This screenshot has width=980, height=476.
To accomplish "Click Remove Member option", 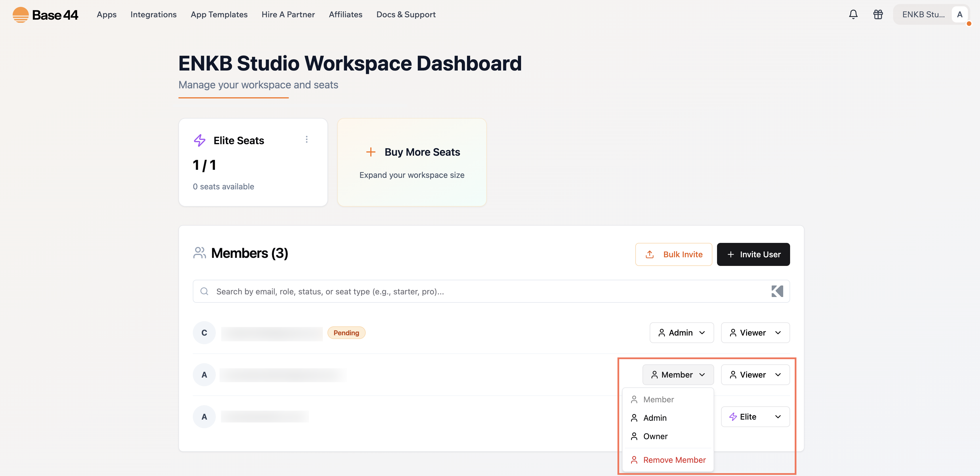I will click(674, 460).
